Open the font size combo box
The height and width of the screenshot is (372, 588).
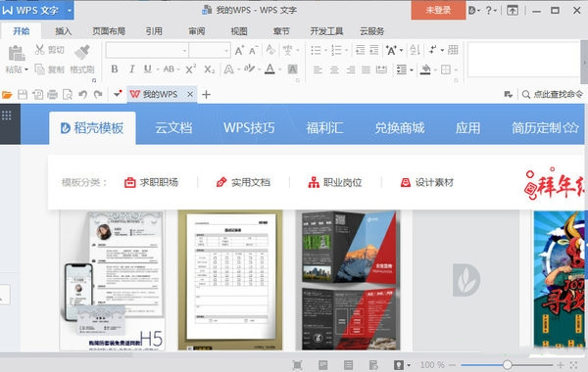(x=210, y=50)
